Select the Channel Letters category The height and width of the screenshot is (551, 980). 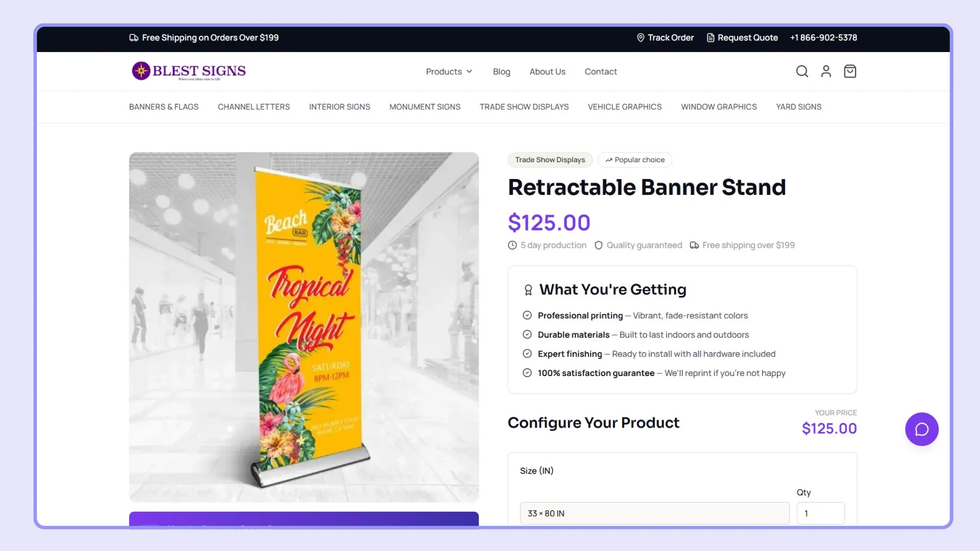pos(254,107)
